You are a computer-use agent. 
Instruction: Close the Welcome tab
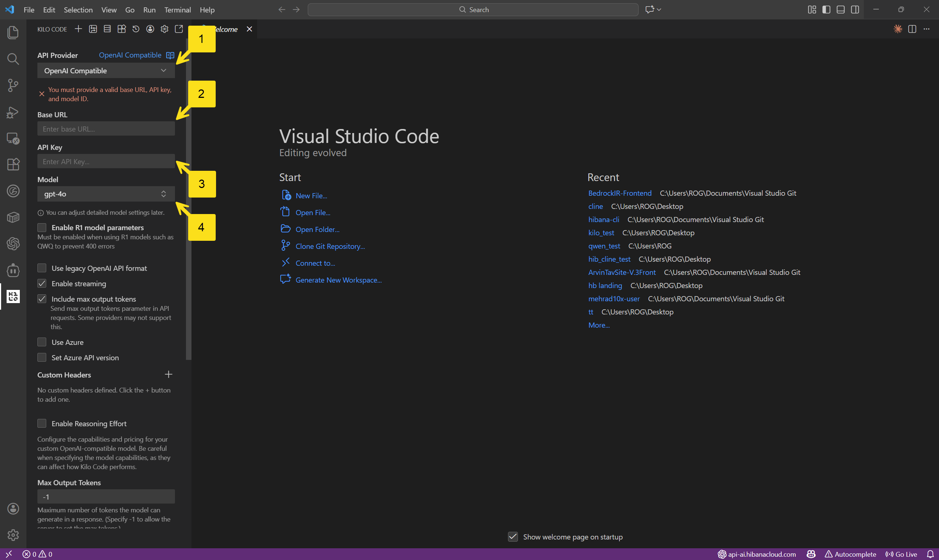pyautogui.click(x=249, y=29)
